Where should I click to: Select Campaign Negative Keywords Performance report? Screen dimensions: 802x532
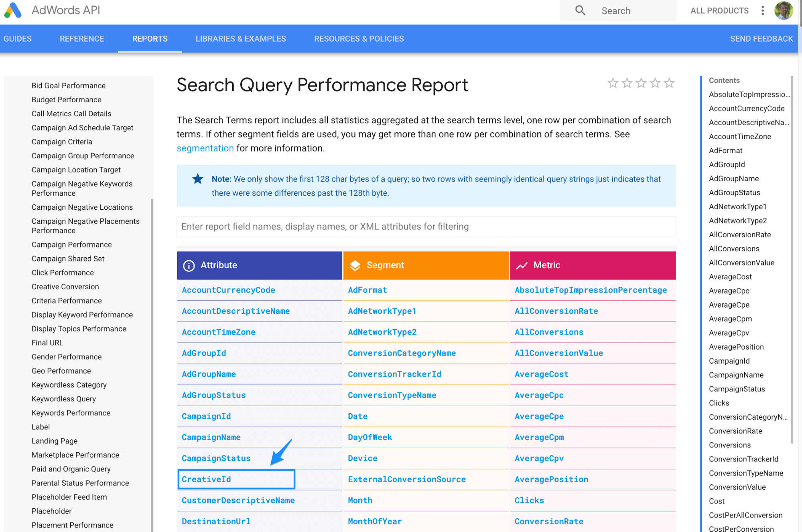pyautogui.click(x=82, y=188)
